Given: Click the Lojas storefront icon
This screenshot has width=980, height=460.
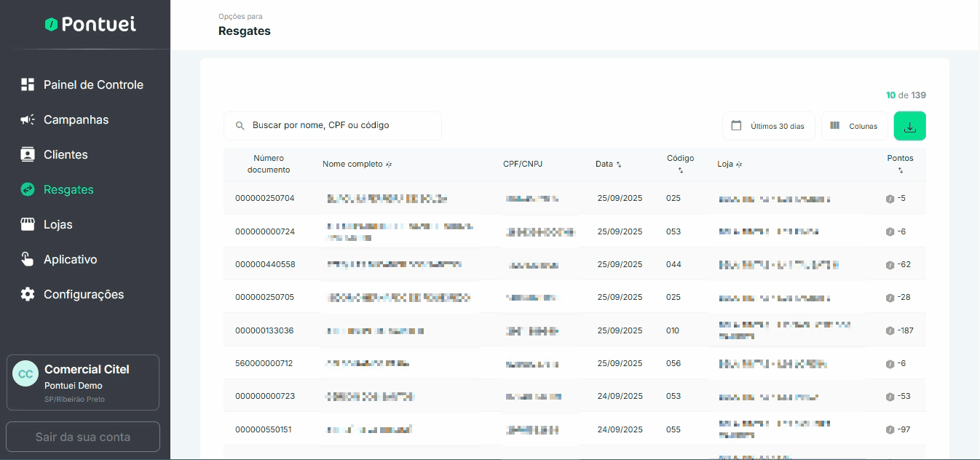Looking at the screenshot, I should click(x=28, y=224).
